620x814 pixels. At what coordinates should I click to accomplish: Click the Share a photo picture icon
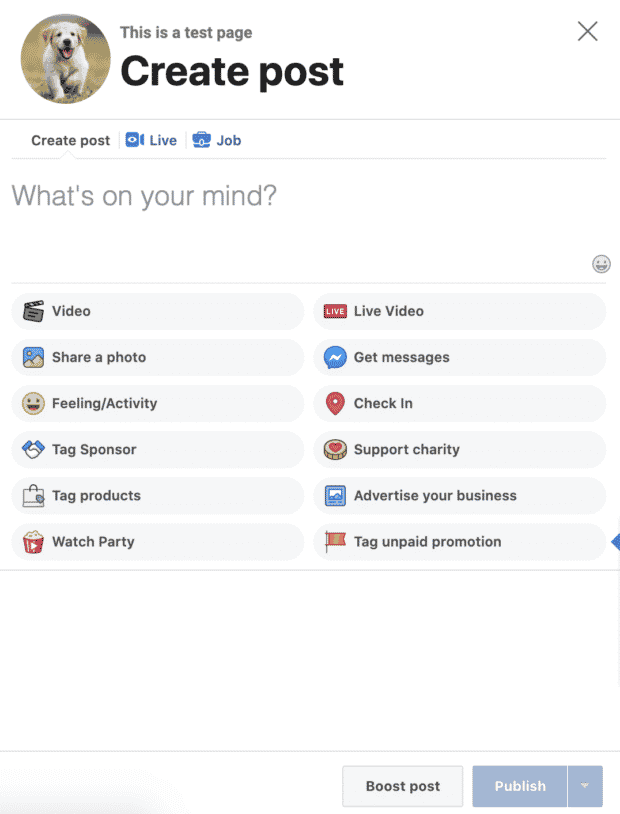(33, 357)
